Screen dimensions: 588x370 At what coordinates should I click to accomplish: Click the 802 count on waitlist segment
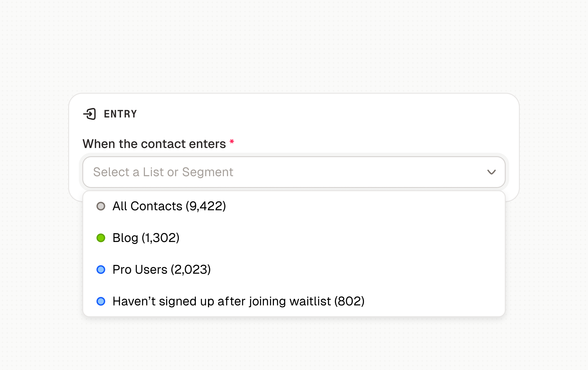pyautogui.click(x=350, y=301)
